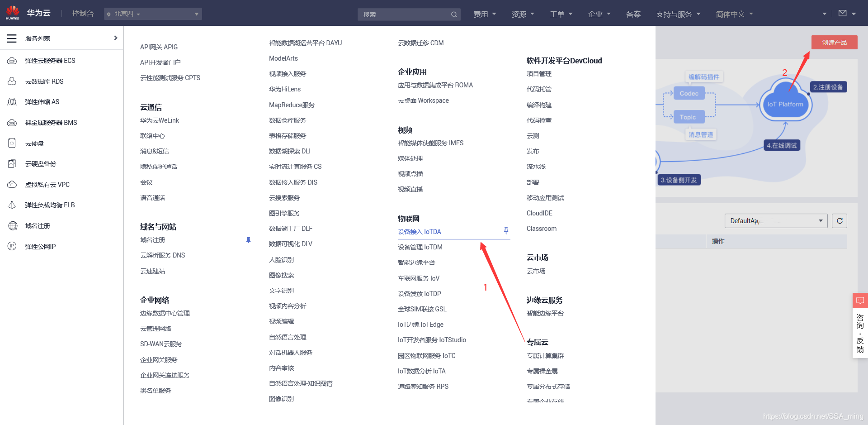The width and height of the screenshot is (868, 425).
Task: Open 人脸识别 service link
Action: click(281, 260)
